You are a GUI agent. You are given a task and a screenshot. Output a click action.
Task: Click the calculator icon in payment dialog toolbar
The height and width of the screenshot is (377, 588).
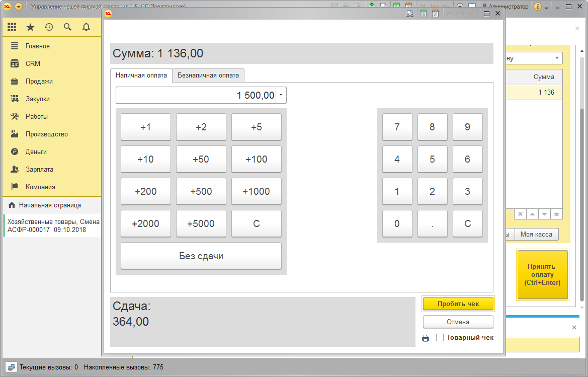click(424, 14)
